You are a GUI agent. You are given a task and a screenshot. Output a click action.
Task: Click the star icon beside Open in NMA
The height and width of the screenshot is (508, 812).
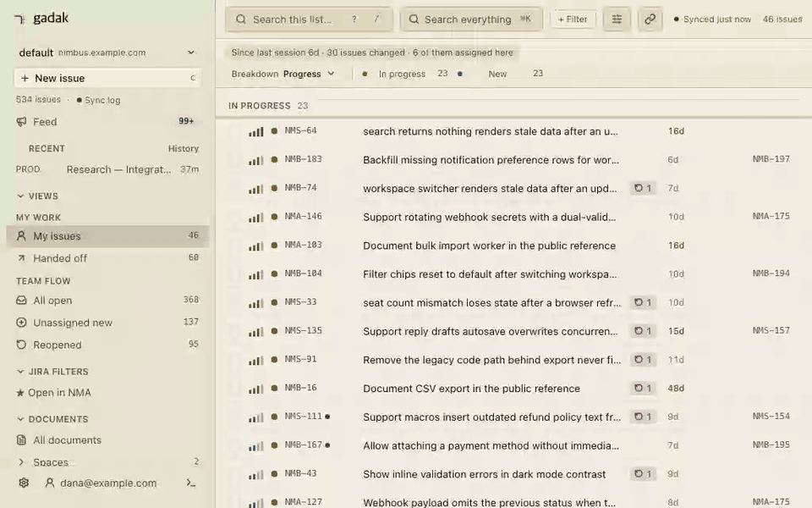20,393
